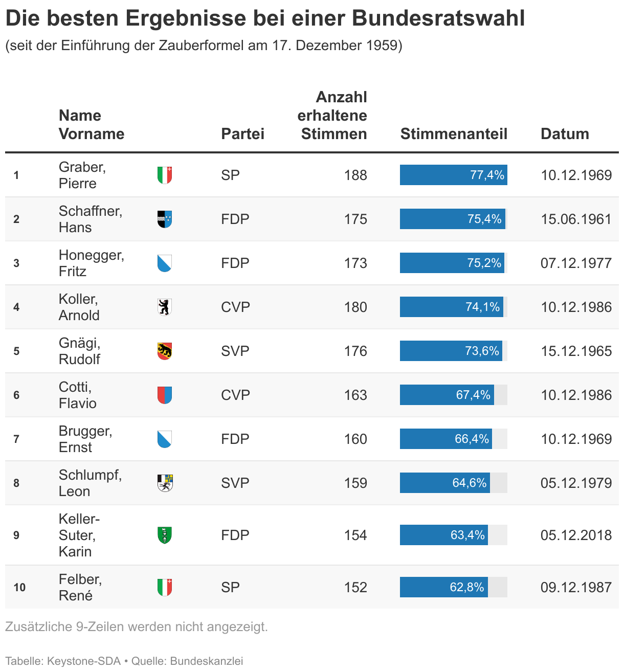The image size is (624, 672).
Task: Click the Bern bear flag beside Gnägi
Action: coord(164,351)
